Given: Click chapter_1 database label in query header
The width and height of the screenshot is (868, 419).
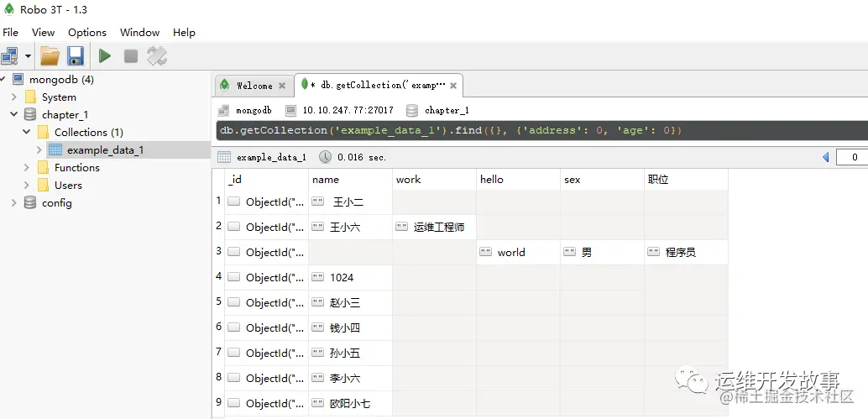Looking at the screenshot, I should 447,110.
